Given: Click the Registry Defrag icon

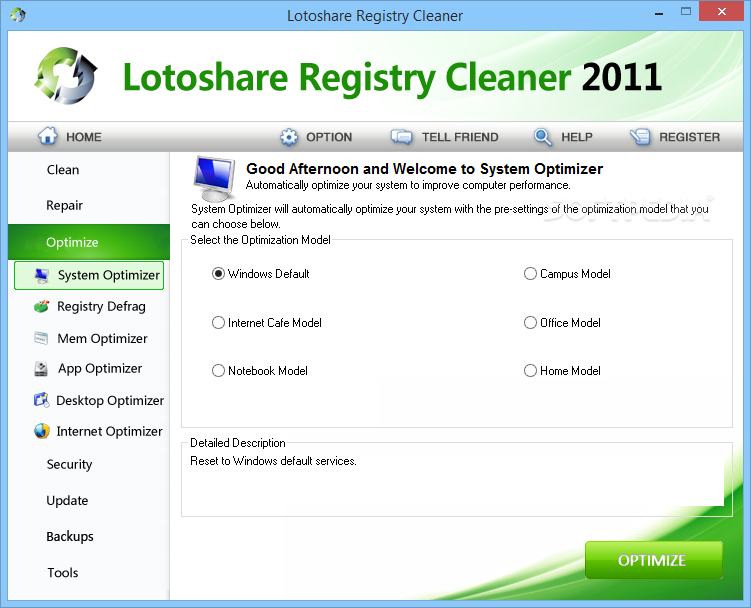Looking at the screenshot, I should [42, 307].
